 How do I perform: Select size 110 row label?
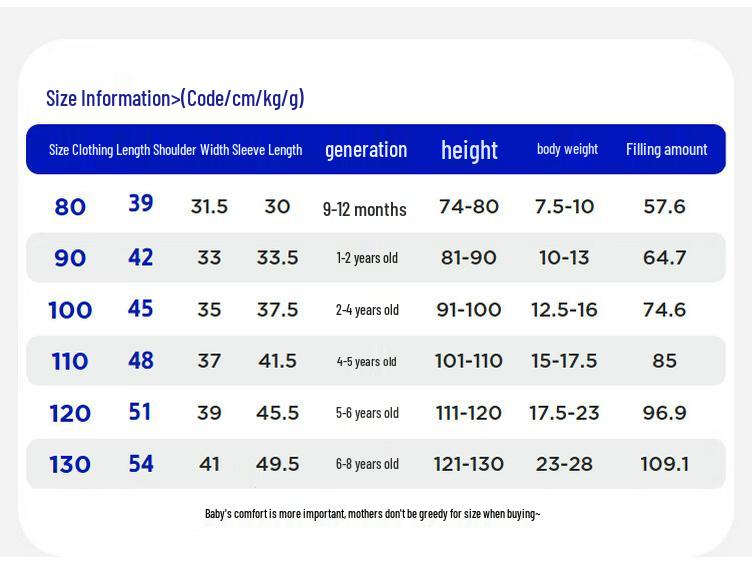[70, 361]
